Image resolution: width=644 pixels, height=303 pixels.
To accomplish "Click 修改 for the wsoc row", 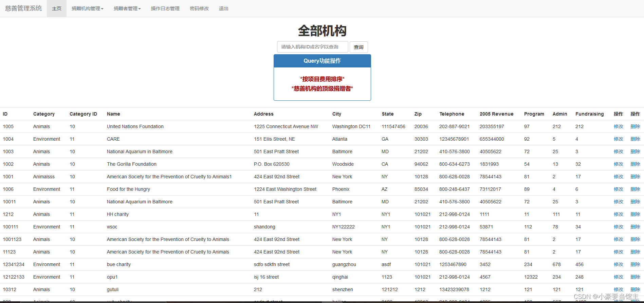I will 619,227.
